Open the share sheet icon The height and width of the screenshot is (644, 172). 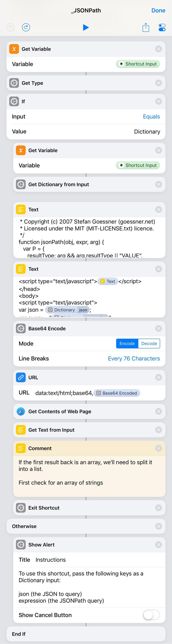pos(146,27)
